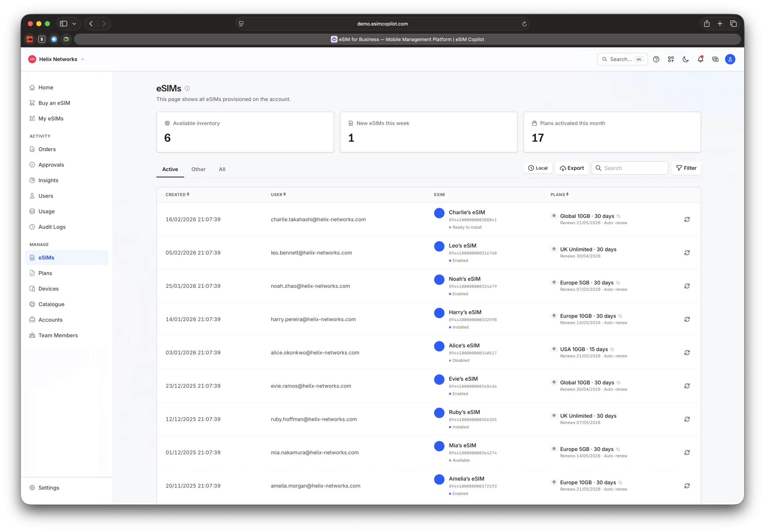Click the wallet icon in header
Image resolution: width=765 pixels, height=532 pixels.
coord(715,59)
